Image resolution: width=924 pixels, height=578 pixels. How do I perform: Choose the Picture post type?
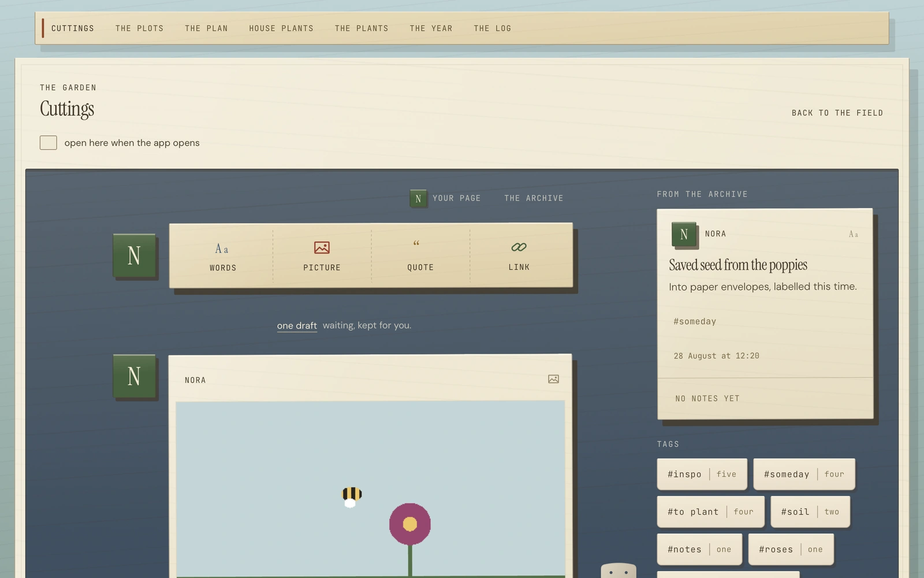(322, 255)
